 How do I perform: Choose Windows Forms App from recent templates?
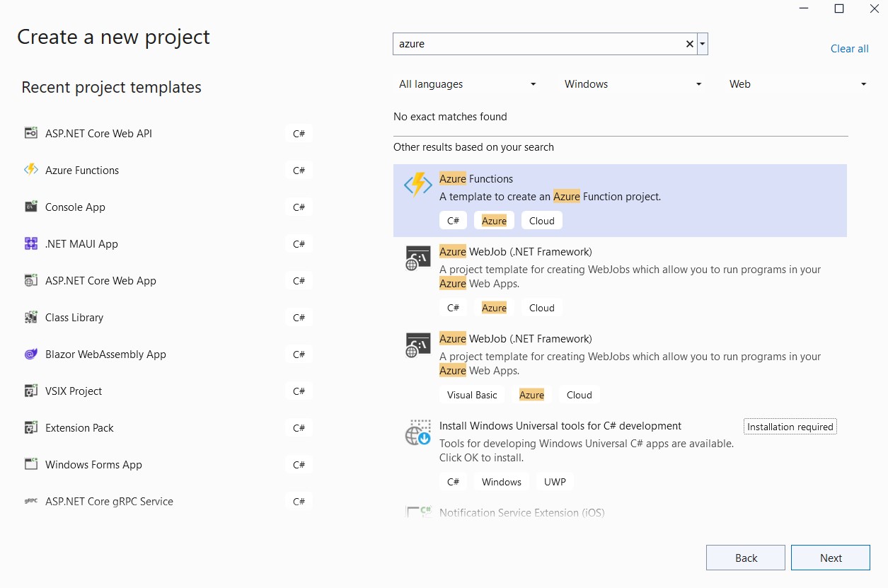click(168, 464)
